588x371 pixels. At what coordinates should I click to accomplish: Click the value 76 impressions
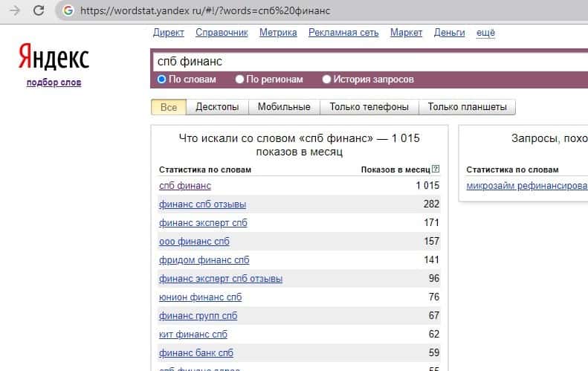point(434,297)
